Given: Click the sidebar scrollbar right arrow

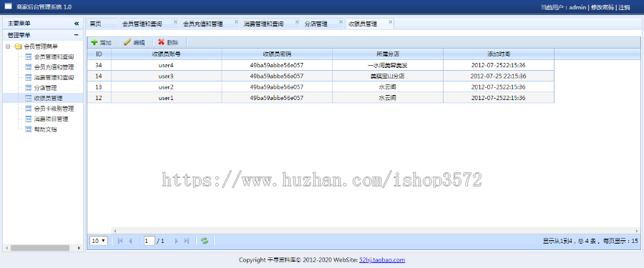Looking at the screenshot, I should (x=79, y=248).
